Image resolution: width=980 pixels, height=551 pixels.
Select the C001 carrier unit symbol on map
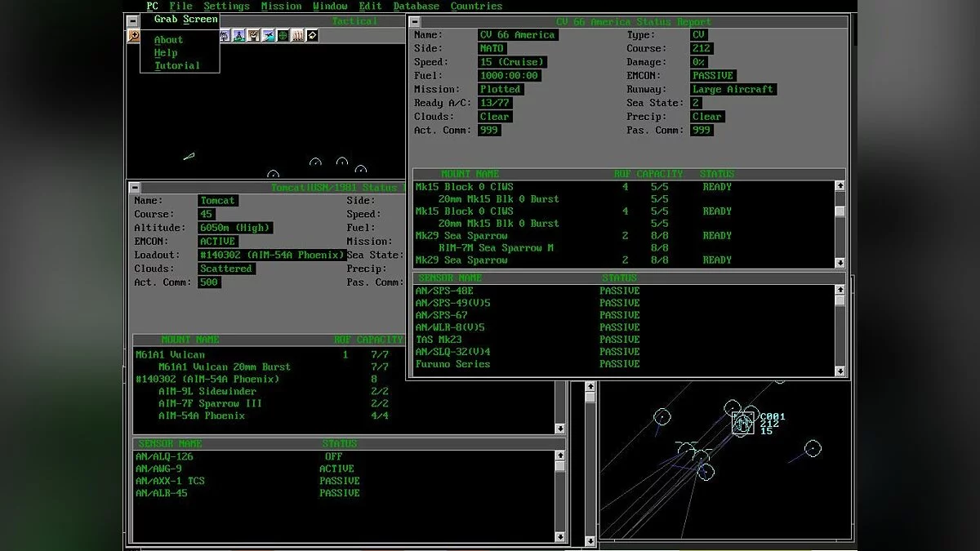[x=742, y=422]
